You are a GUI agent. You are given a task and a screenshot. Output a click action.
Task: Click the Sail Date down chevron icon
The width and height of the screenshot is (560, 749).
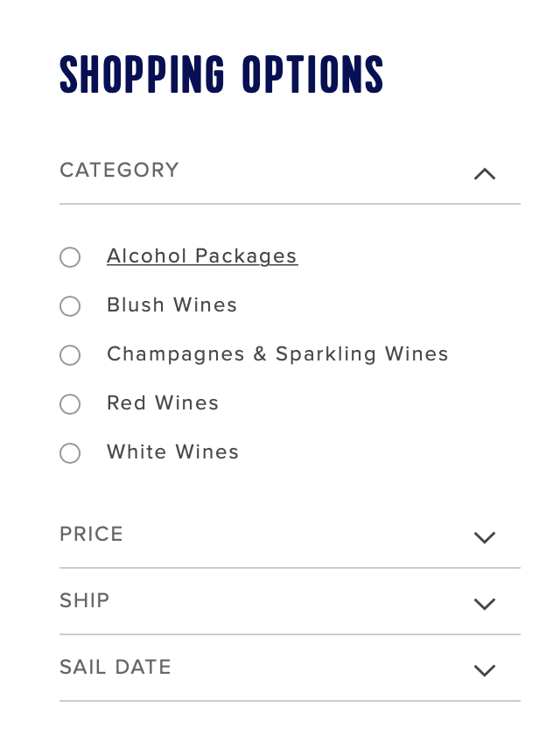click(x=485, y=670)
